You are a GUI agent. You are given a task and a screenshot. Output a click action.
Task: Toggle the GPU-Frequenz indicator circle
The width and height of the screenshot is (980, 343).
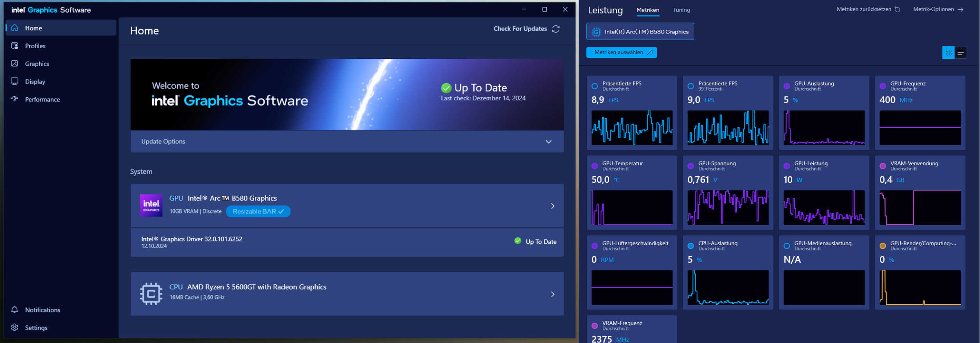click(882, 86)
